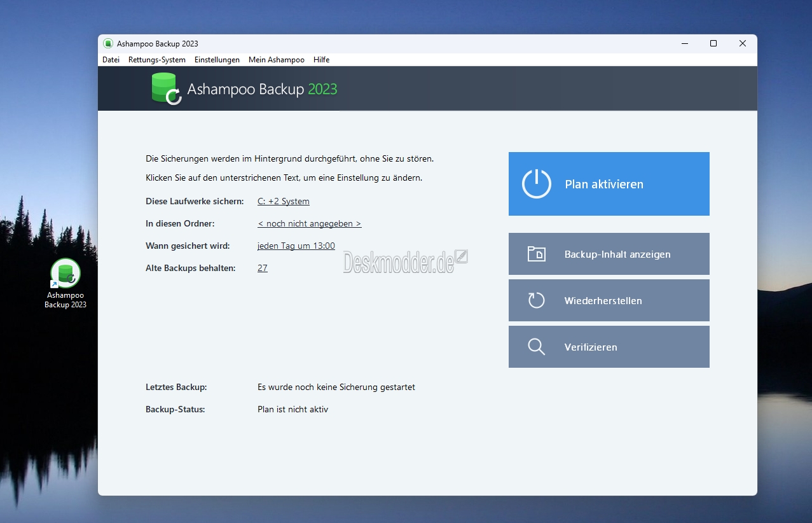
Task: Open the Mein Ashampoo menu
Action: (277, 60)
